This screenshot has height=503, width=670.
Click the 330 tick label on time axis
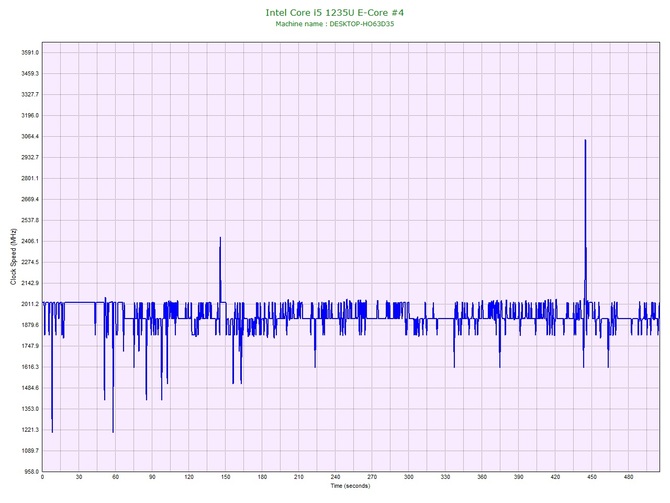pyautogui.click(x=446, y=477)
